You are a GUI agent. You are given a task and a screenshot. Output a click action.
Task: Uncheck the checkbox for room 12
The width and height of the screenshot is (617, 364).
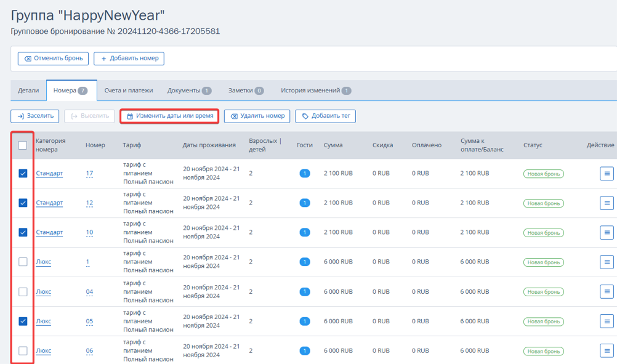tap(23, 203)
